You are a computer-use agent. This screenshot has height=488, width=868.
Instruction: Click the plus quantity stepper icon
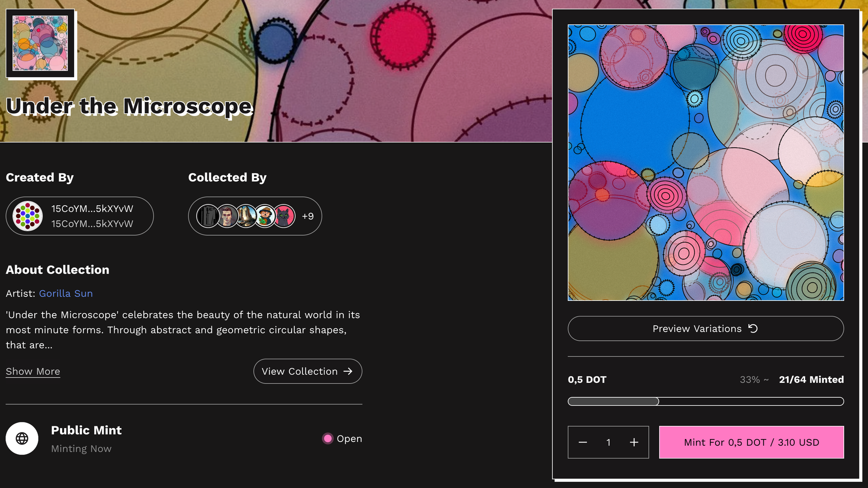click(634, 442)
